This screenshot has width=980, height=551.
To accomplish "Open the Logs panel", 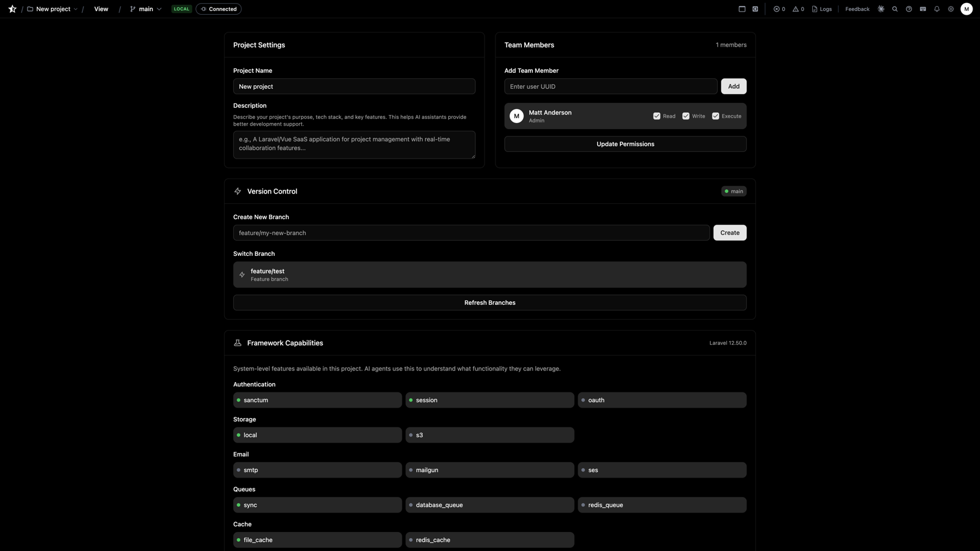I will 821,9.
